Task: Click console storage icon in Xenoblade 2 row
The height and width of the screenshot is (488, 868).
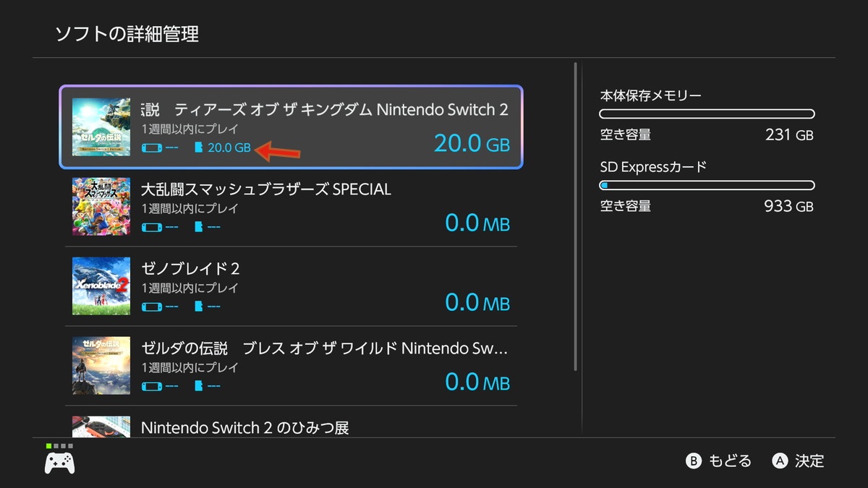Action: tap(152, 307)
